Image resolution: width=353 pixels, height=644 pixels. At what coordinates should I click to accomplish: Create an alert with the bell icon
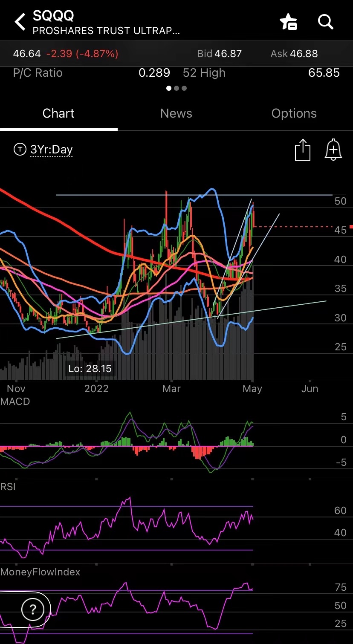[x=333, y=150]
